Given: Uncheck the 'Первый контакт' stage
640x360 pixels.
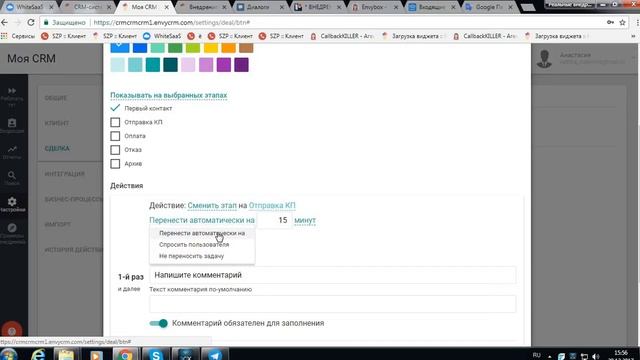Looking at the screenshot, I should [x=115, y=108].
